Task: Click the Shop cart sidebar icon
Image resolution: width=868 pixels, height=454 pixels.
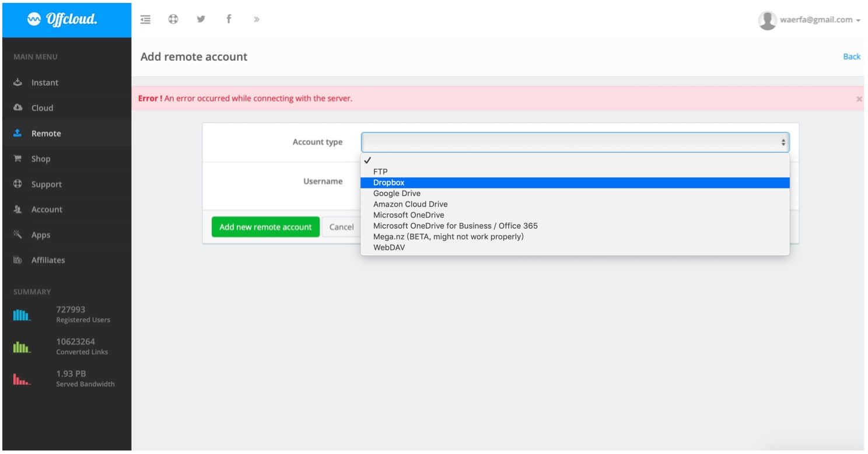Action: [17, 159]
